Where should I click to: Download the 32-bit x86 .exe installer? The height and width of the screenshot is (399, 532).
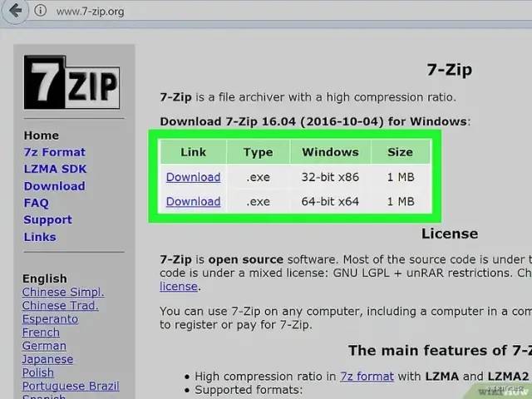click(x=194, y=177)
